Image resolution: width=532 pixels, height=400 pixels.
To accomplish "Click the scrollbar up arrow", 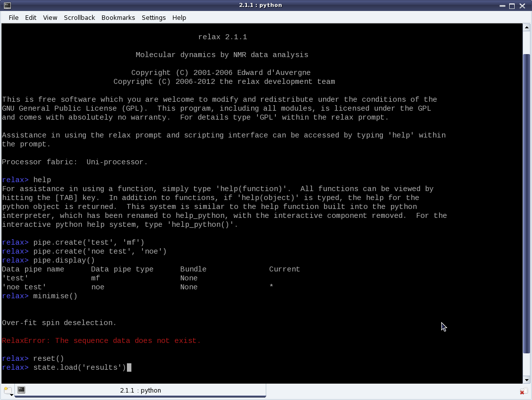I will click(x=527, y=27).
